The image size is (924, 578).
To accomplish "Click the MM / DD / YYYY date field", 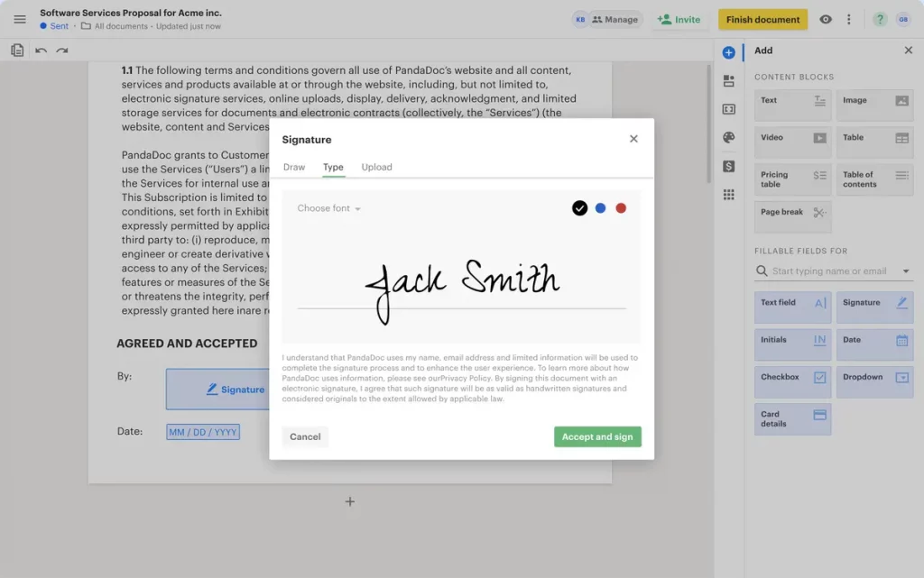I will coord(203,432).
